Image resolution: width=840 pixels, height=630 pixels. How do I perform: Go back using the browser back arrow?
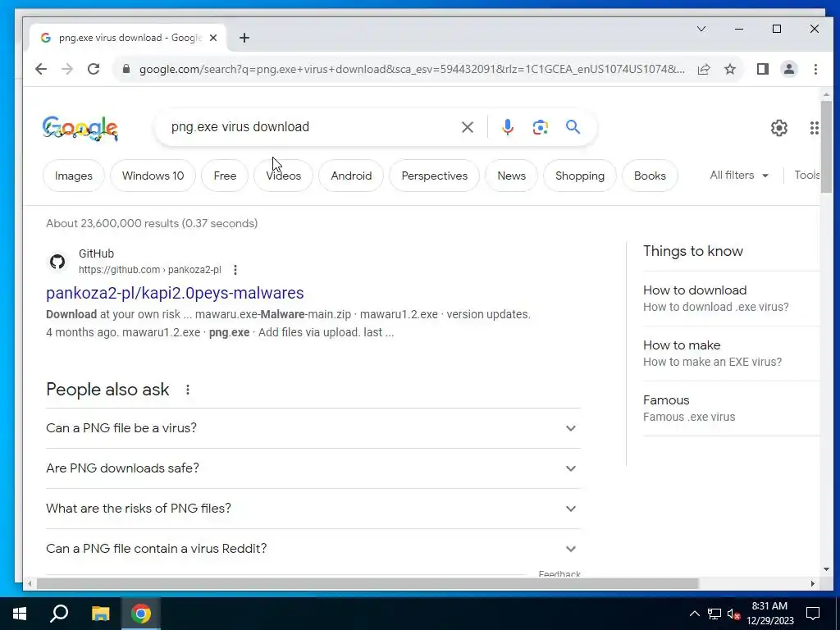coord(41,69)
